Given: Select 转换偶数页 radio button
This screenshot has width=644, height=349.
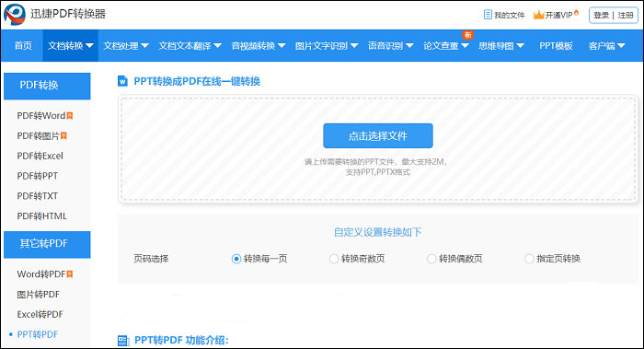Looking at the screenshot, I should tap(431, 259).
